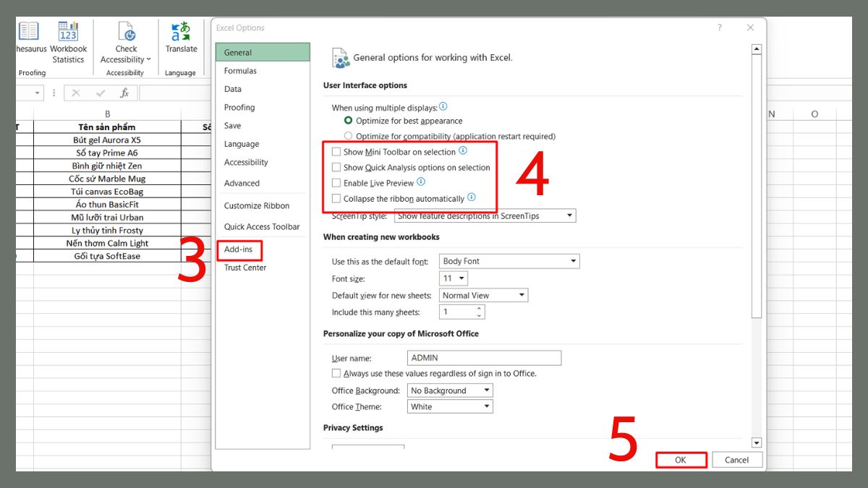
Task: Switch to the Formulas options category
Action: [x=239, y=70]
